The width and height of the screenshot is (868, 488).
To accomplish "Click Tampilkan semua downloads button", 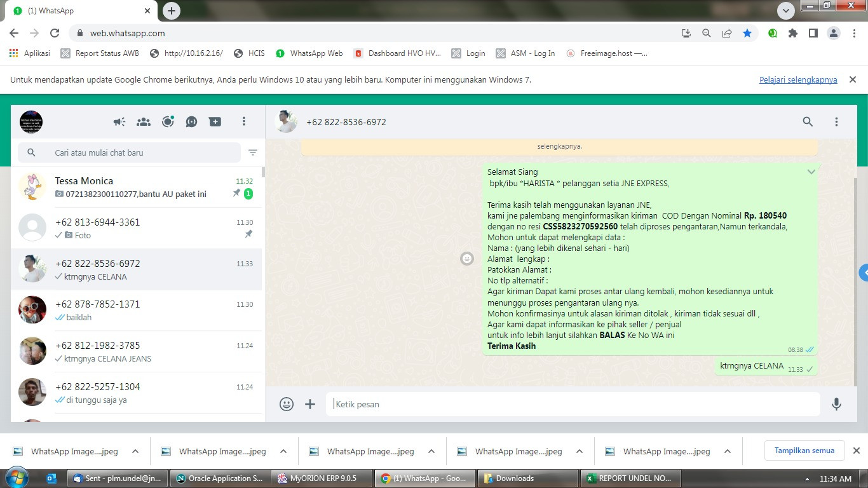I will [804, 451].
